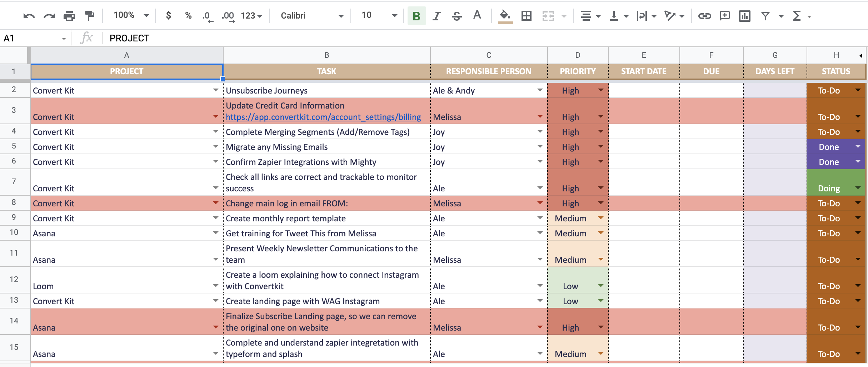Open the horizontal align menu

[591, 16]
